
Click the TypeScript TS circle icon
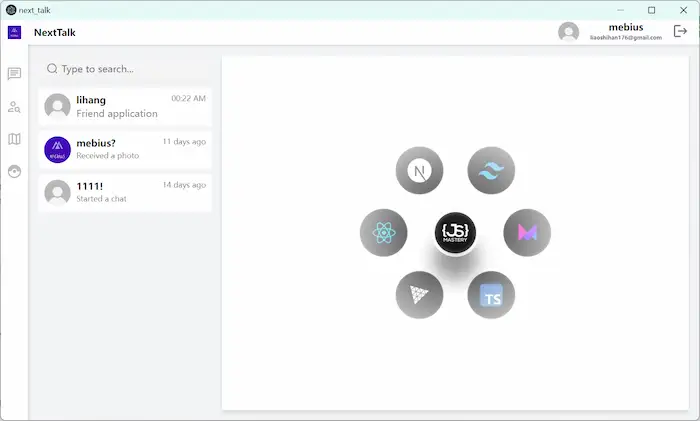point(491,295)
